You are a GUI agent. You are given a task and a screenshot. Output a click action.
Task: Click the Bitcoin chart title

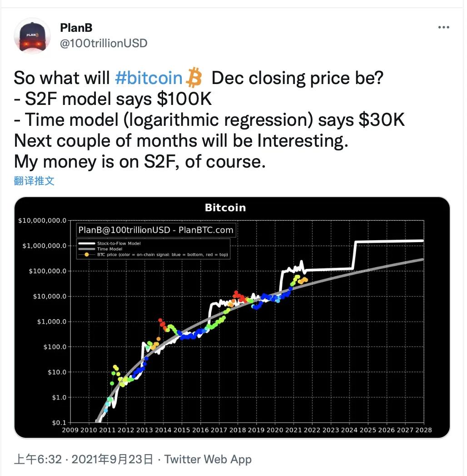pyautogui.click(x=225, y=208)
